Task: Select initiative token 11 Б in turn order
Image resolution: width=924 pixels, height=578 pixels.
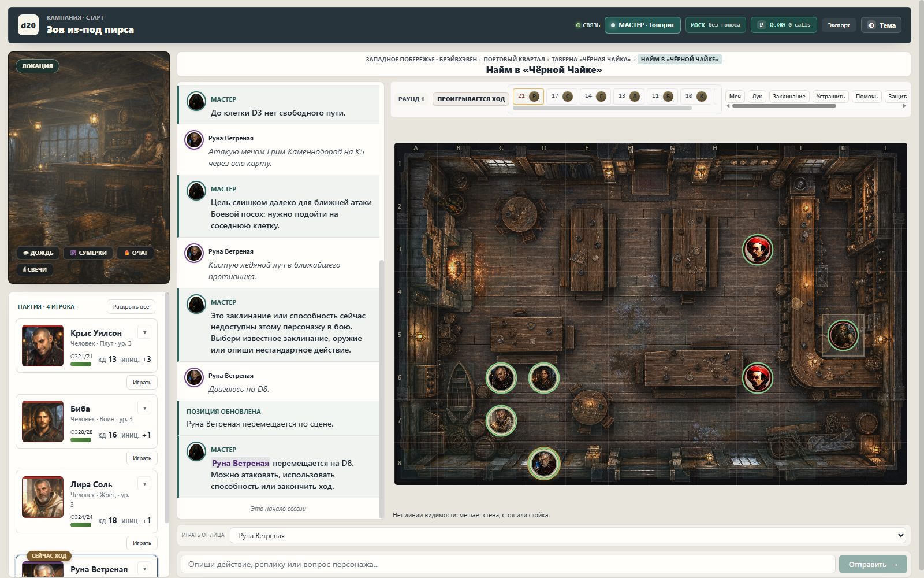Action: (x=662, y=96)
